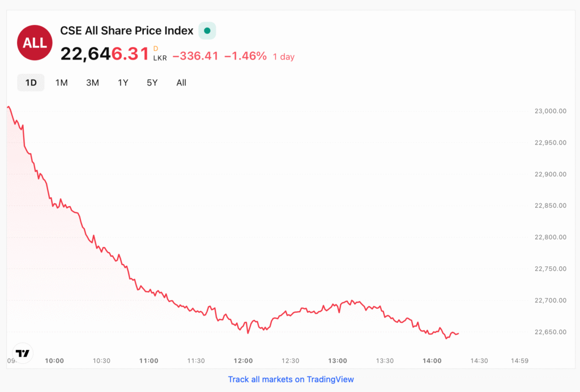Switch chart to the 3M range
Viewport: 580px width, 392px height.
point(92,83)
